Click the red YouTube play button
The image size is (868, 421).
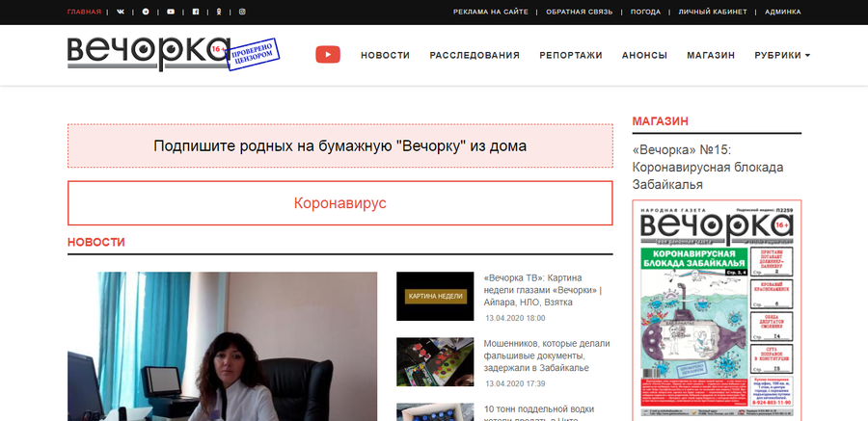coord(328,55)
